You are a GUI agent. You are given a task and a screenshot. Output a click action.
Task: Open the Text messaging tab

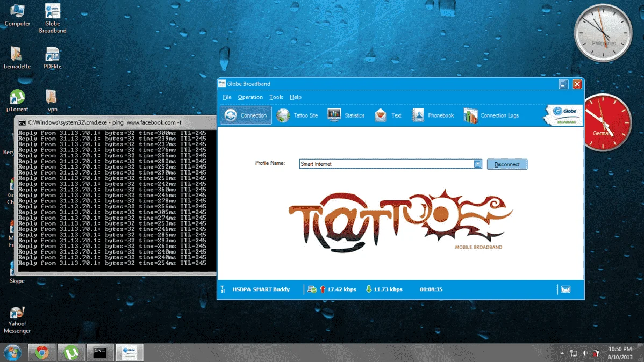[x=388, y=115]
